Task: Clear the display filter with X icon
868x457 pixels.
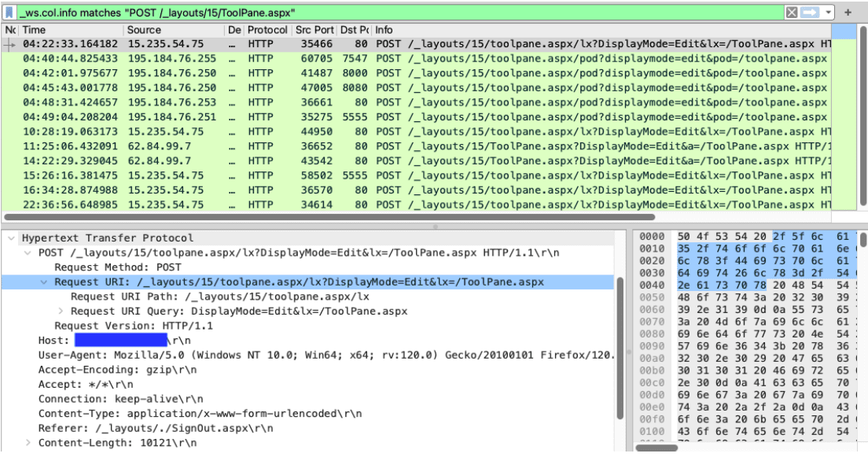Action: 793,13
